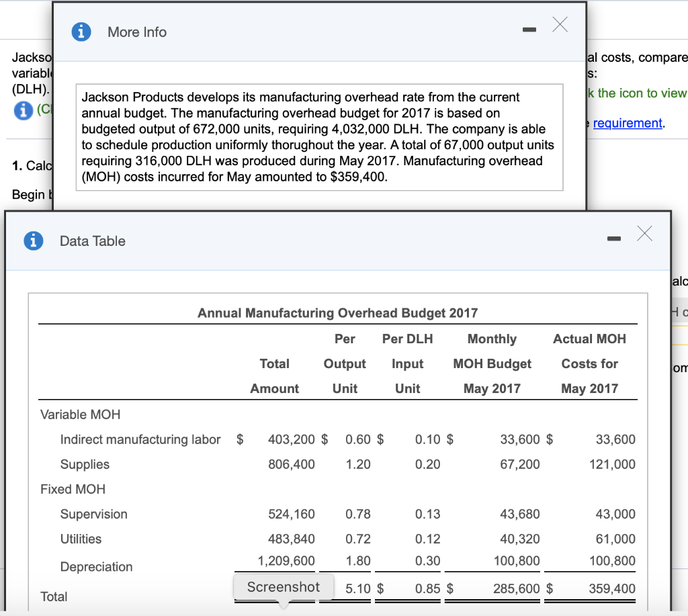Minimize the More Info popup with the dash icon

point(529,30)
